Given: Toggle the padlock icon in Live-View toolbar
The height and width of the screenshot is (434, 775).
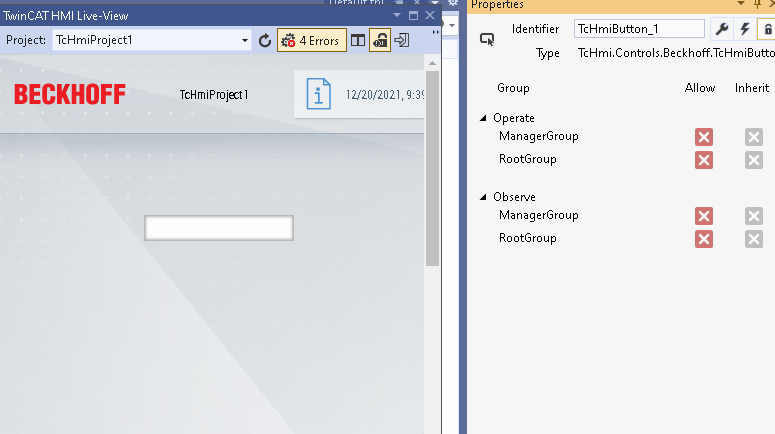Looking at the screenshot, I should pyautogui.click(x=380, y=41).
